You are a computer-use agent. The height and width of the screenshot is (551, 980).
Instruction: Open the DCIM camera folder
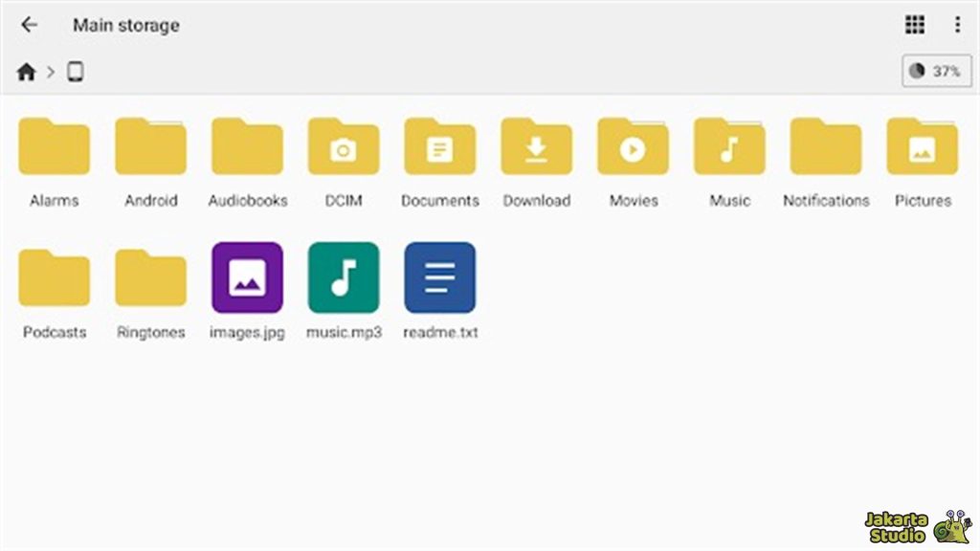343,148
